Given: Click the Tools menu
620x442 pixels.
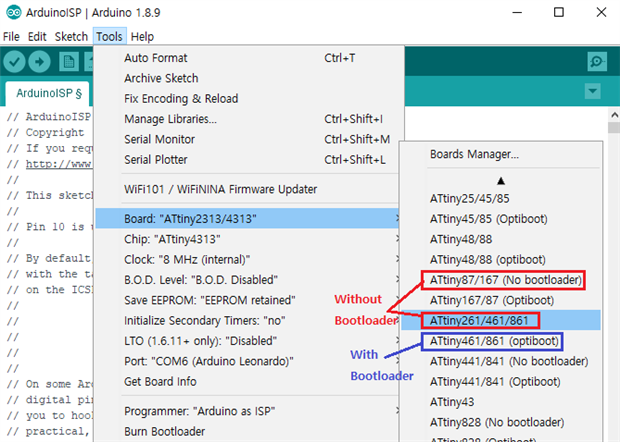Looking at the screenshot, I should pos(110,37).
